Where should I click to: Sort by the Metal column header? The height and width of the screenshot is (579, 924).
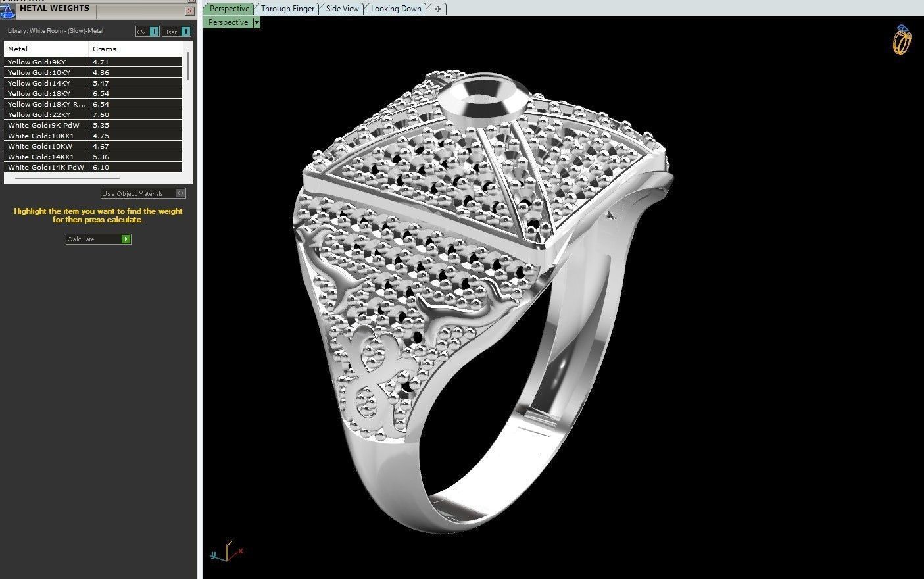tap(46, 49)
